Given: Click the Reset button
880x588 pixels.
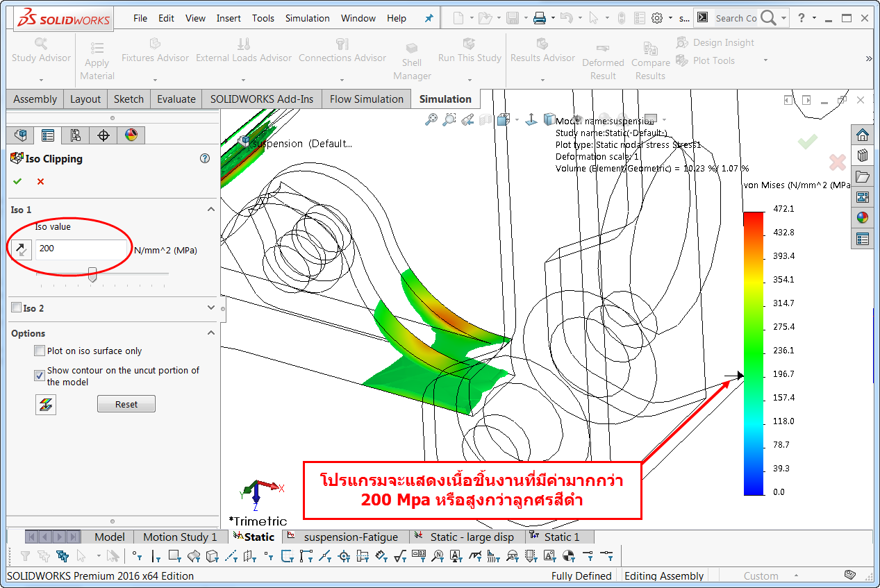Looking at the screenshot, I should [126, 403].
